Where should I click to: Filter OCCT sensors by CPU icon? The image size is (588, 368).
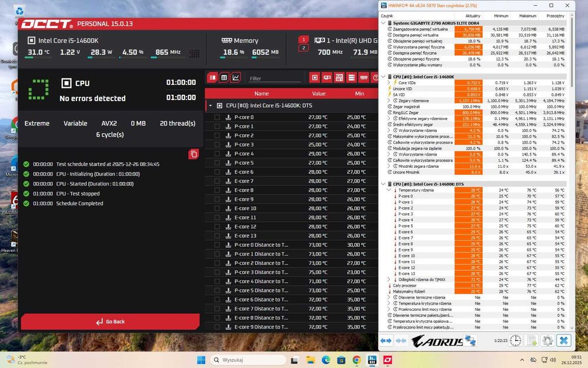(315, 78)
